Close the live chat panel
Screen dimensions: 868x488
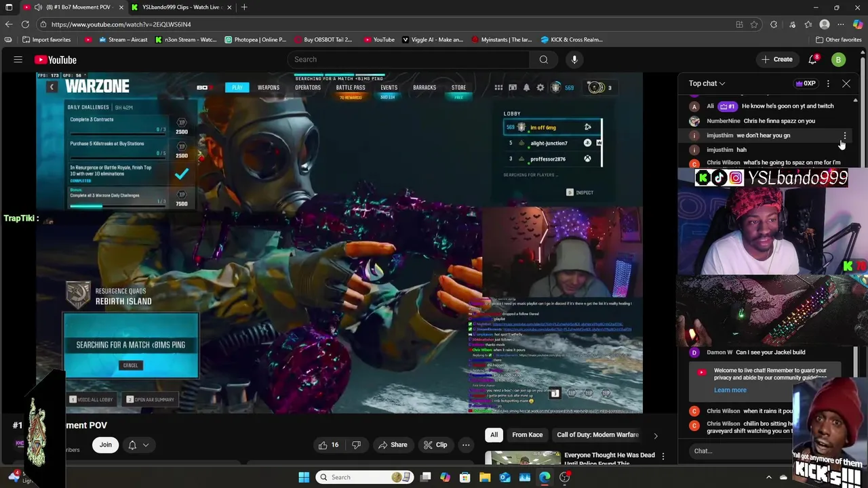pyautogui.click(x=846, y=83)
